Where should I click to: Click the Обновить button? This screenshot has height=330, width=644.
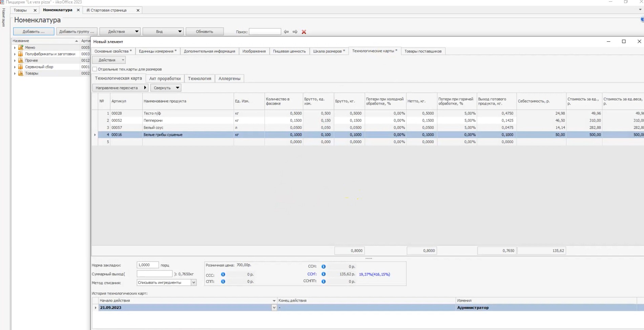(205, 31)
